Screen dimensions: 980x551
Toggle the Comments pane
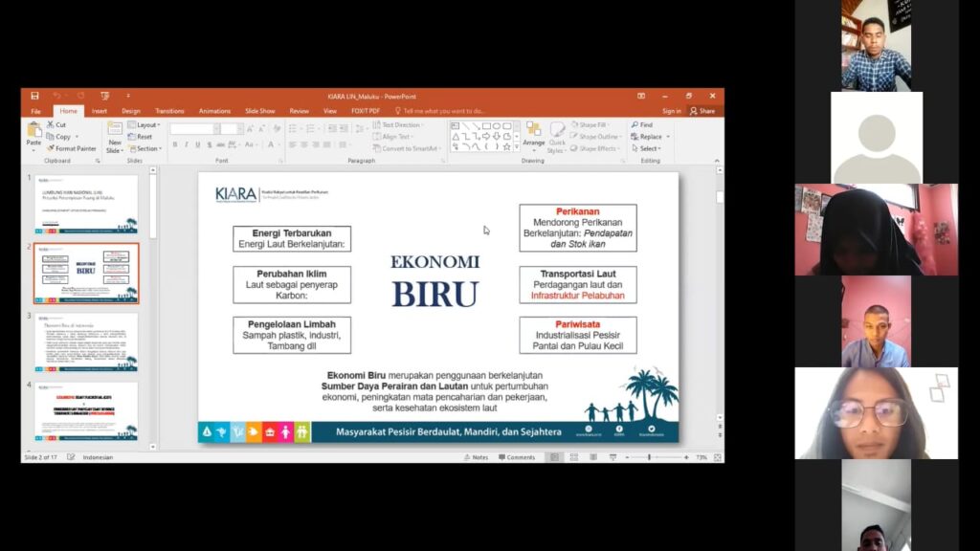[x=517, y=457]
